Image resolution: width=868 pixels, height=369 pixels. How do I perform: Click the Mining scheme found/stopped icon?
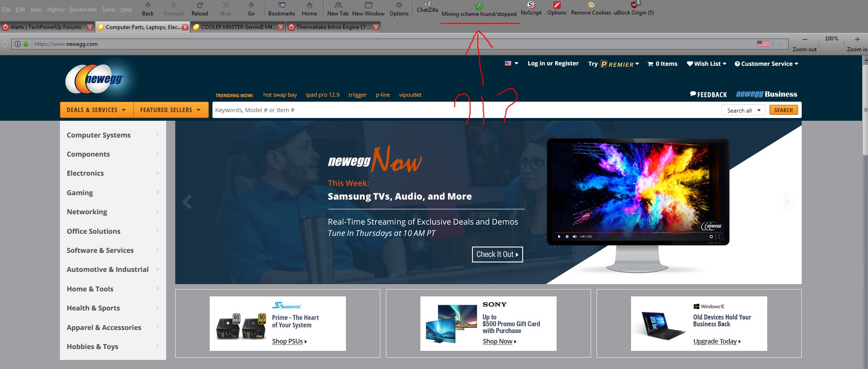pos(479,6)
